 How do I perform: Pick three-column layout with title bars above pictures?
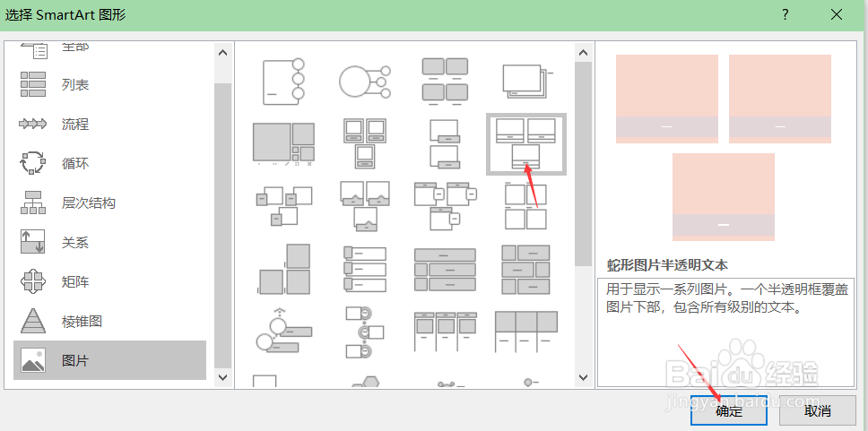445,331
